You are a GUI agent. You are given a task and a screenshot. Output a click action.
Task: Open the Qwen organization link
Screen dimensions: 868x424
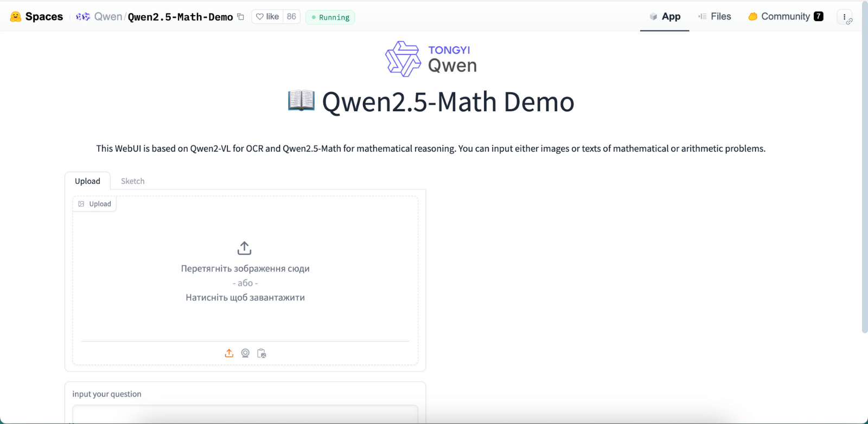point(108,17)
